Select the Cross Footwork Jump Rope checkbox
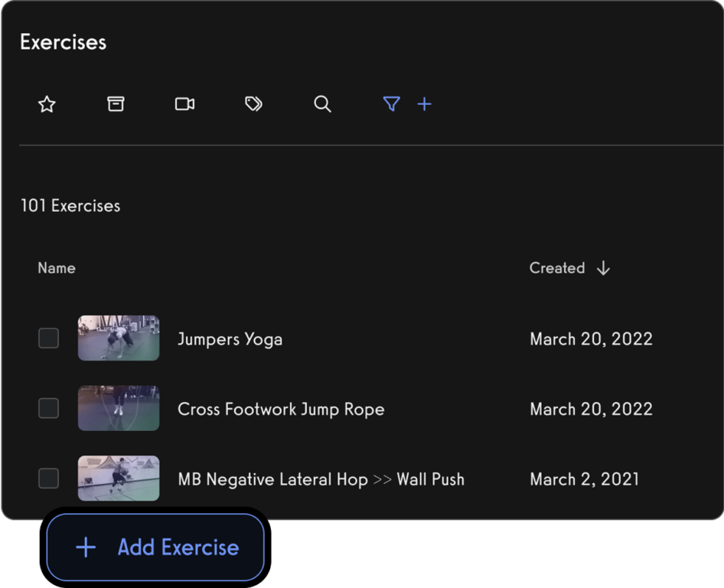The width and height of the screenshot is (724, 588). click(48, 408)
